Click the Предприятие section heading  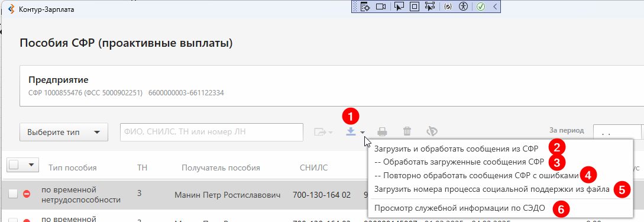tap(59, 80)
